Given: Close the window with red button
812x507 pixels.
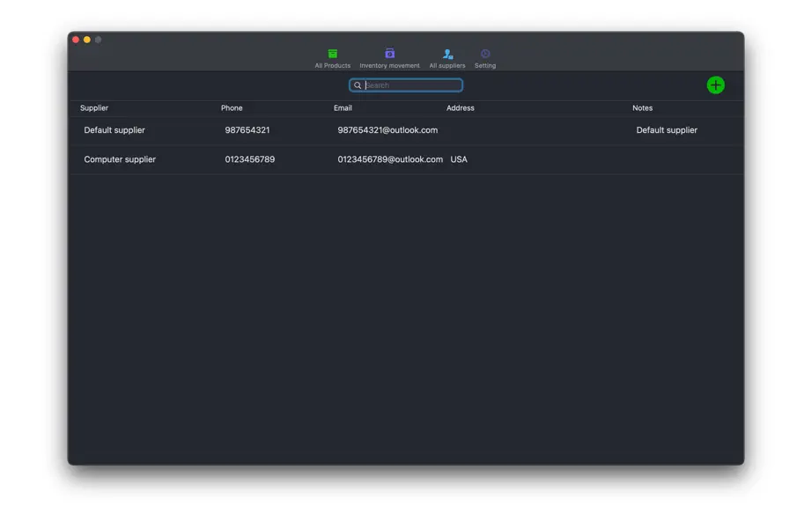Looking at the screenshot, I should click(x=76, y=40).
